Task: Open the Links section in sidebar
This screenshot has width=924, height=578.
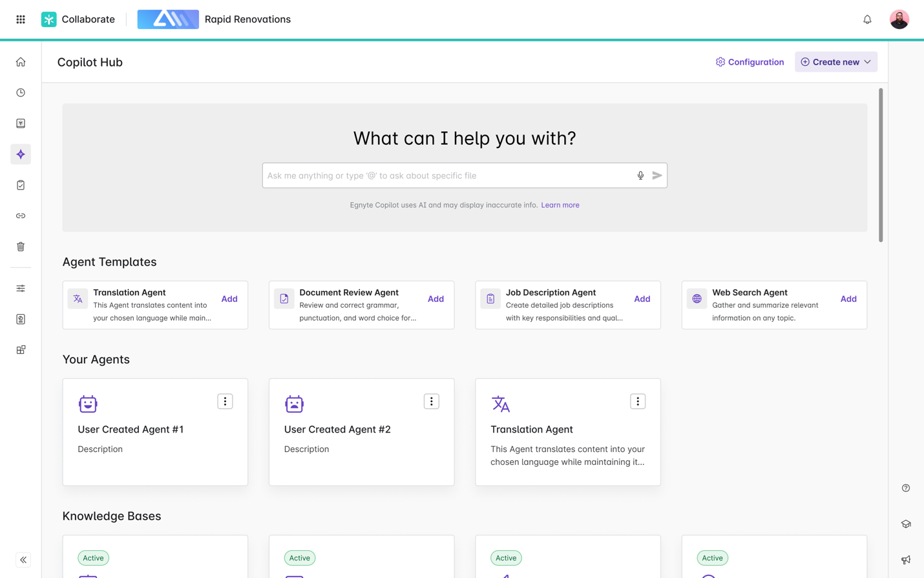Action: 21,216
